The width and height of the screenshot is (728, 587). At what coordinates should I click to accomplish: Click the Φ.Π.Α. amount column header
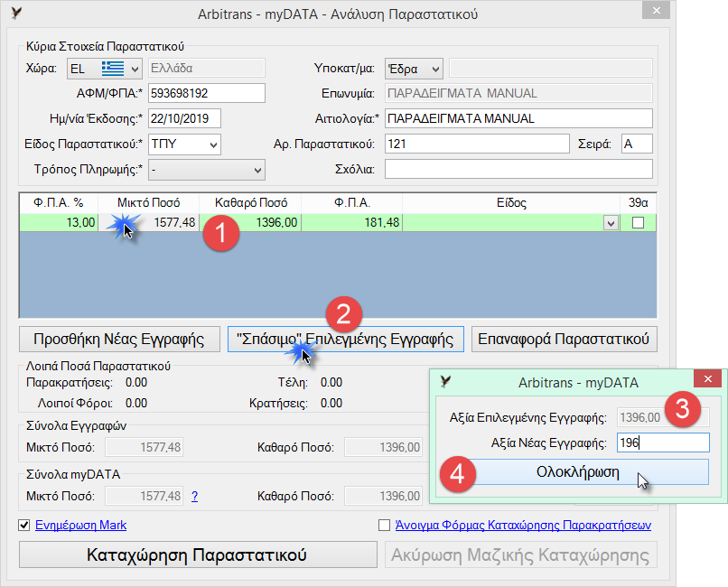coord(352,203)
